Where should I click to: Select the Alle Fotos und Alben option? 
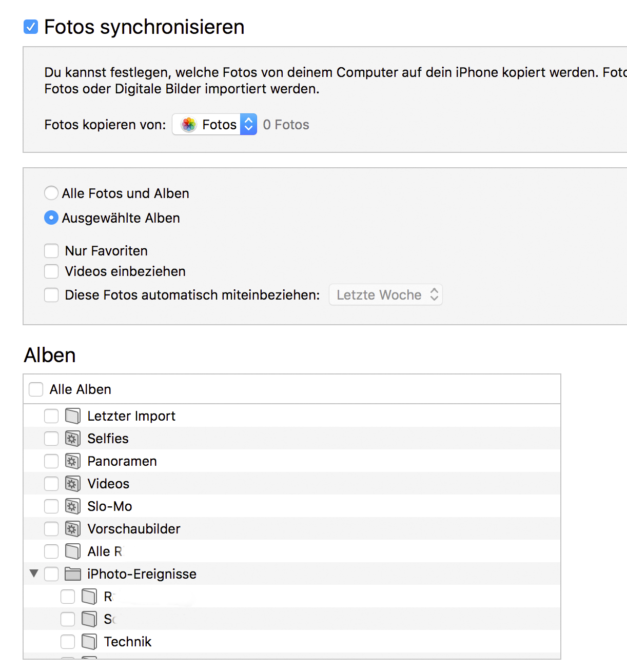pos(51,193)
